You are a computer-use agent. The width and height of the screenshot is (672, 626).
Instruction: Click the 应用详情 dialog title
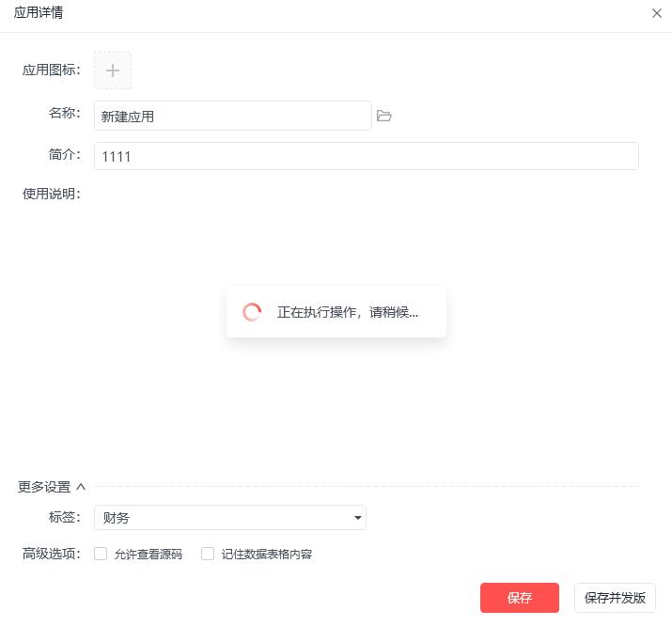[39, 12]
